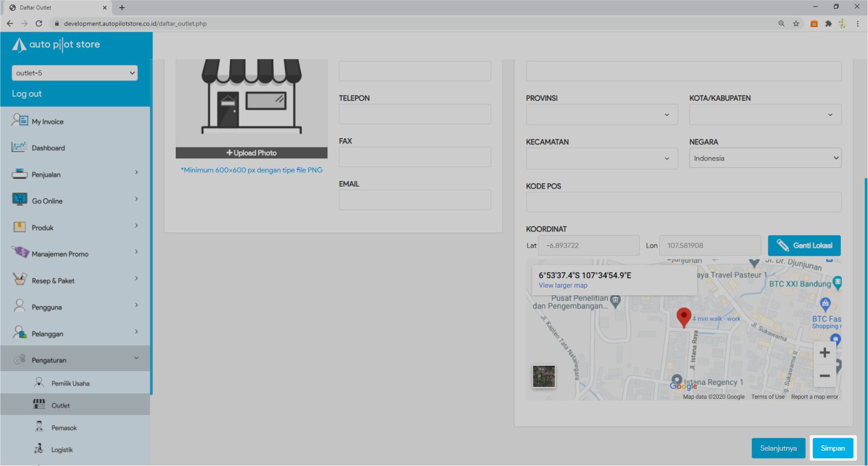Click the Telepon input field
This screenshot has height=466, width=868.
(x=415, y=114)
